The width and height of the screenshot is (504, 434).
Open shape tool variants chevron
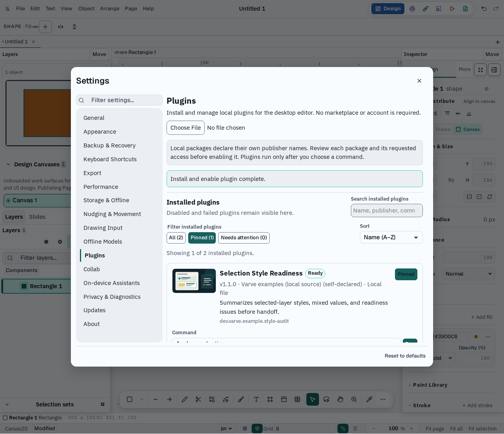142,399
